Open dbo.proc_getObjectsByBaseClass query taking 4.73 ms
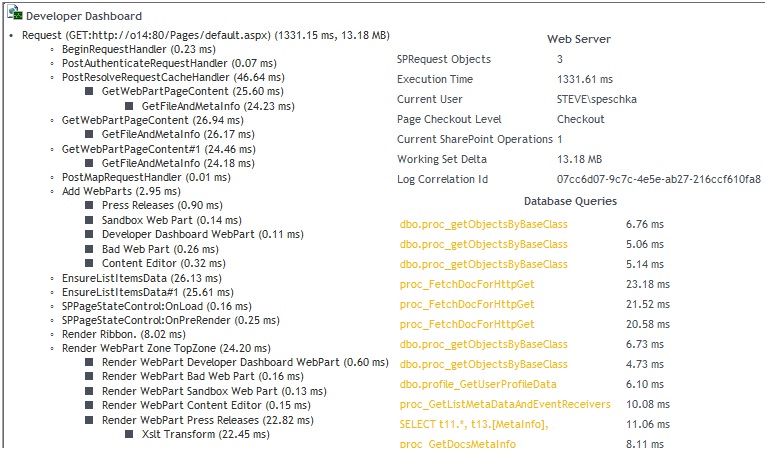Screen dimensions: 767x450 coord(483,364)
